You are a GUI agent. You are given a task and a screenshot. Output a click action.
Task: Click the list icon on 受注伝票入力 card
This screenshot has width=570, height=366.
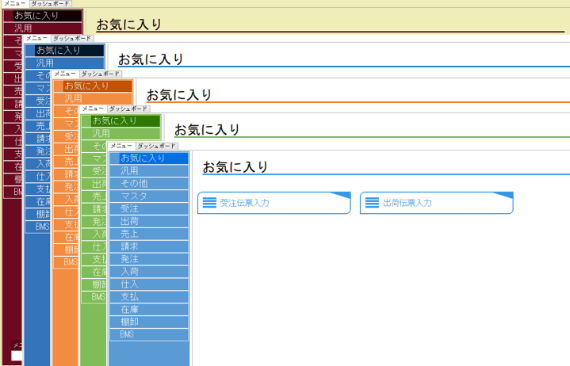pyautogui.click(x=209, y=202)
